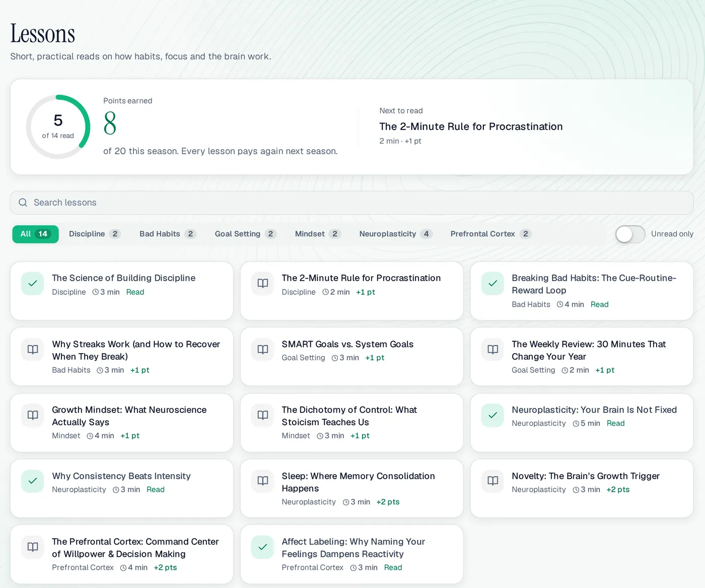Viewport: 705px width, 588px height.
Task: Click the book icon beside Sleep: Where Memory Consolidation Happens
Action: [263, 481]
